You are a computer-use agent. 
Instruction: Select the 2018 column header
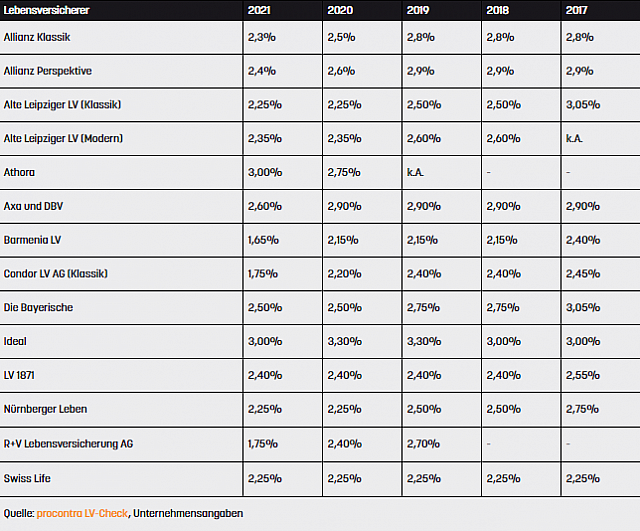pos(498,9)
